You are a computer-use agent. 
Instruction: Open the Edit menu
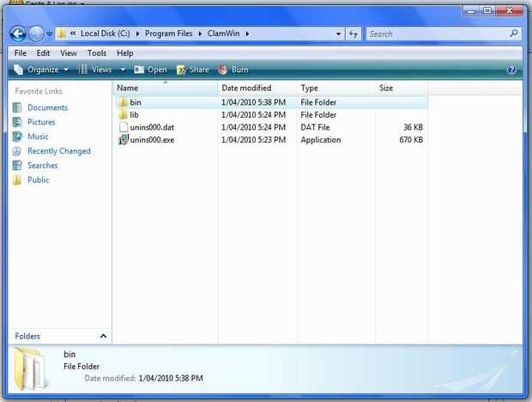click(x=43, y=53)
